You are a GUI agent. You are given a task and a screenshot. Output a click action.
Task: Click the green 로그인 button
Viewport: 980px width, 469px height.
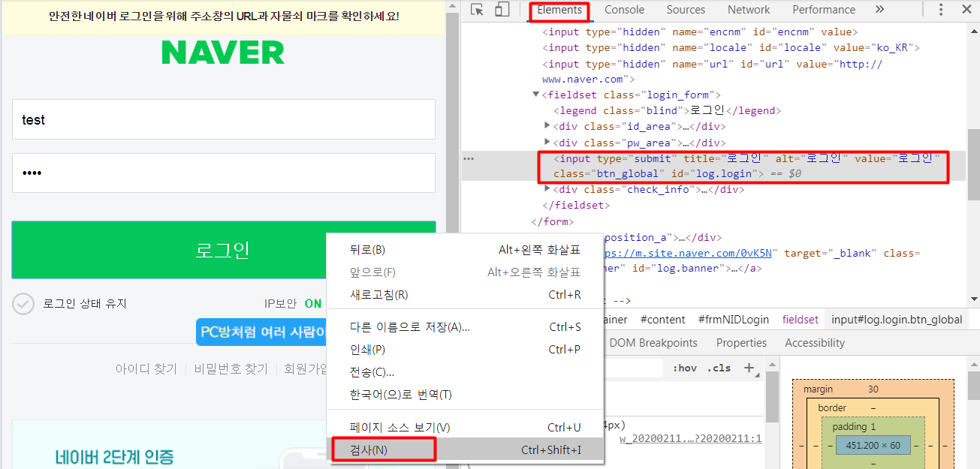click(223, 250)
